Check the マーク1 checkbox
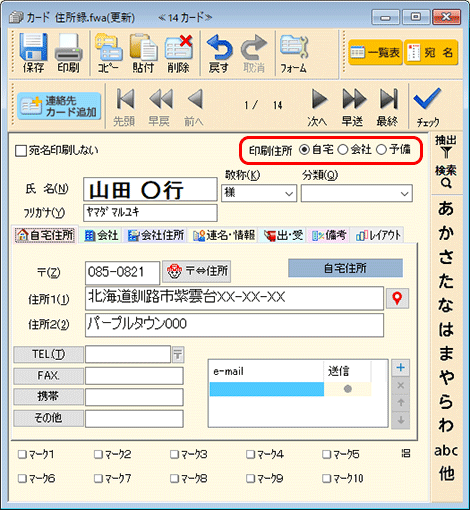 (22, 454)
